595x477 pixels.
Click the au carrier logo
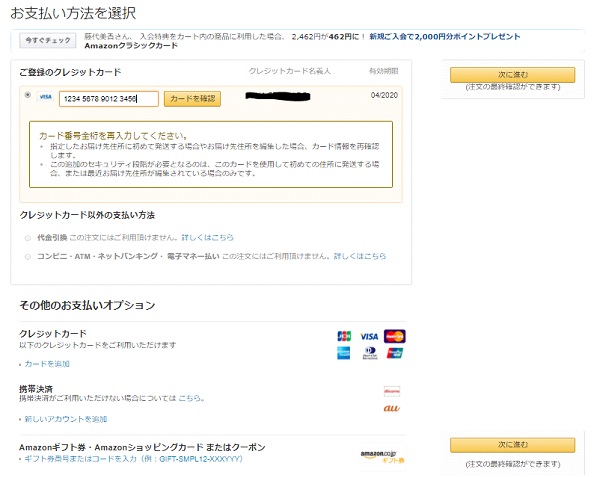(x=392, y=408)
